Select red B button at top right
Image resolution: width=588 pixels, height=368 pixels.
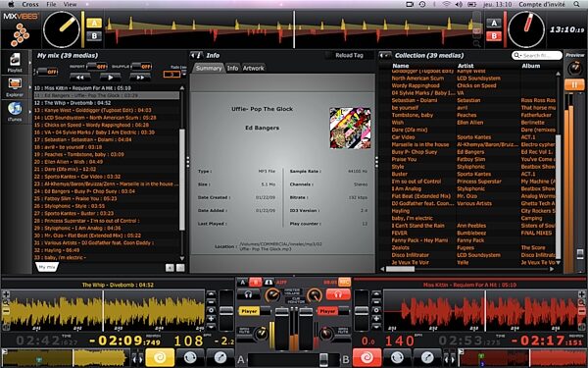[x=494, y=36]
